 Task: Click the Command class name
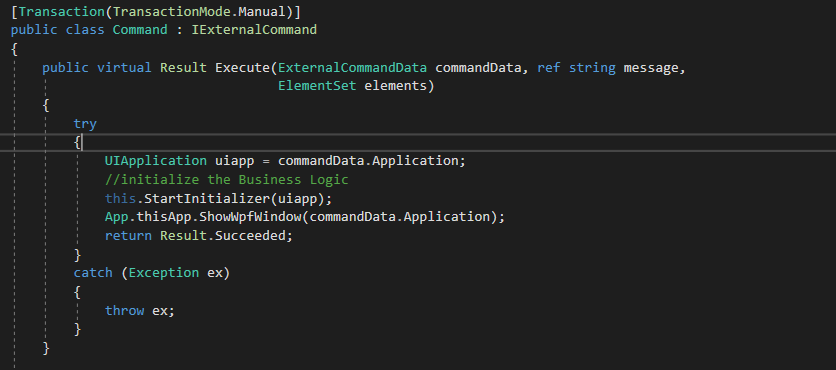140,29
